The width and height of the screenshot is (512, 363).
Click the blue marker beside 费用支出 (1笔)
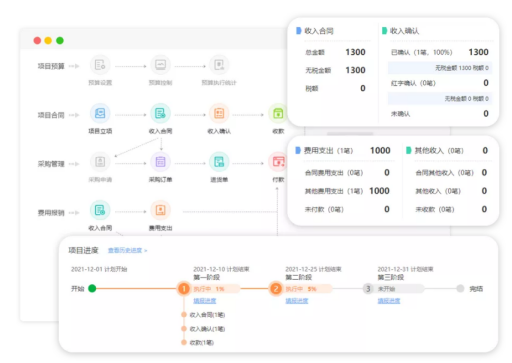pos(298,150)
